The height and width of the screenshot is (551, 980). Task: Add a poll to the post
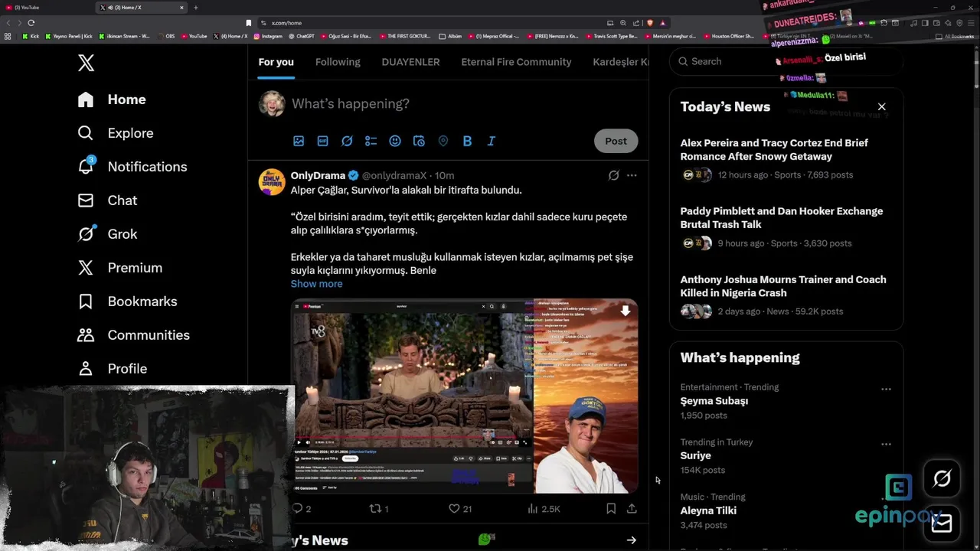coord(371,141)
